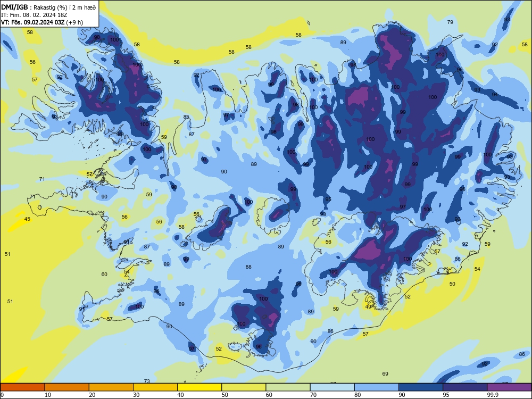Click the '45' humidity value over the western sea
Screen dimensions: 532x399
coord(27,219)
